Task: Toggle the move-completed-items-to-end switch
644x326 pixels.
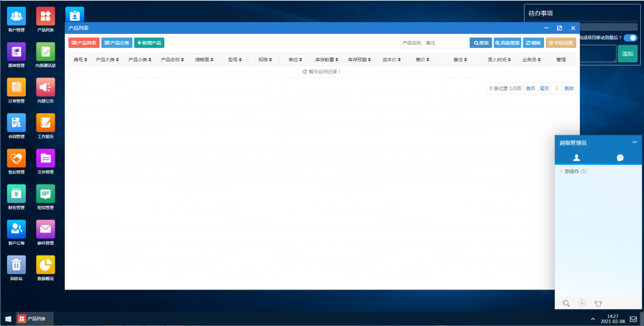Action: [x=630, y=38]
